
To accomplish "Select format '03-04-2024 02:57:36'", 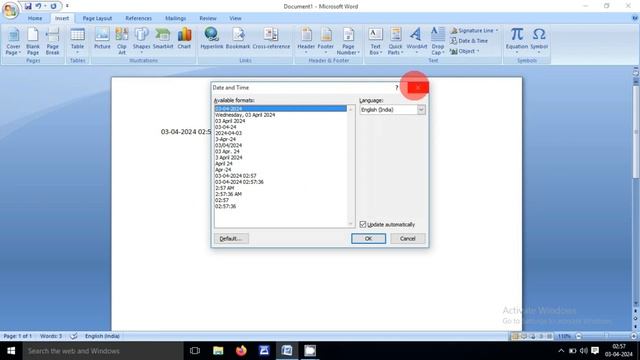I will pos(281,182).
